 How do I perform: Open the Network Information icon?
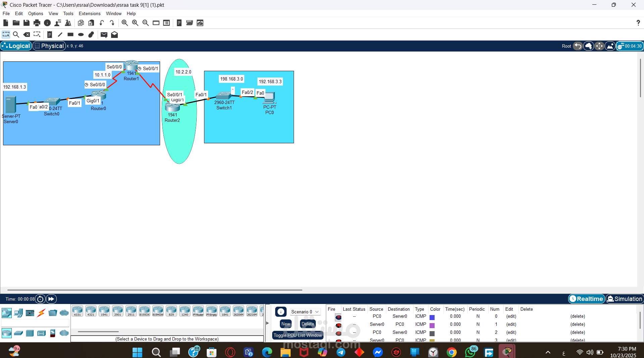(x=47, y=23)
